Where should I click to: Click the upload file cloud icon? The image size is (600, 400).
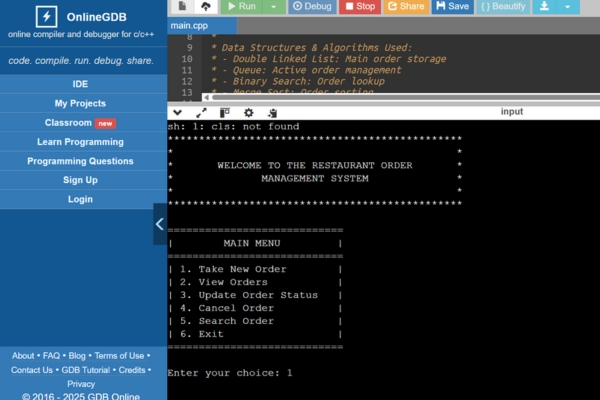[x=205, y=6]
